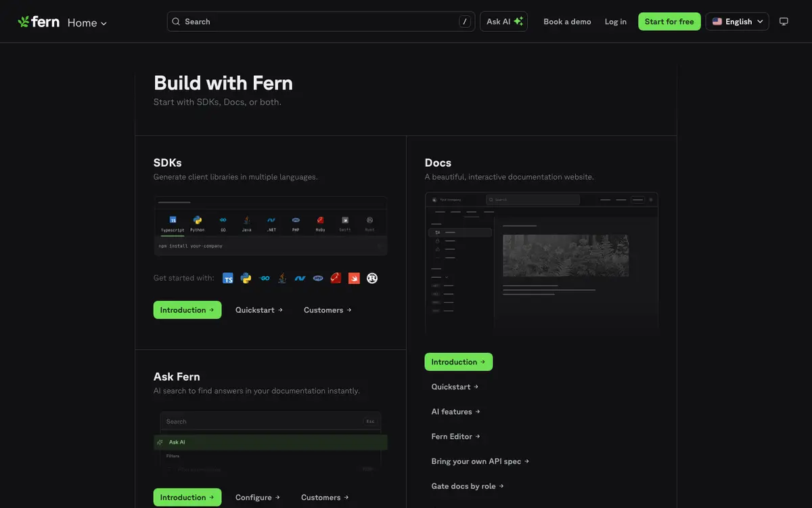The image size is (812, 508).
Task: Select the Typescript tab in SDK preview
Action: click(173, 224)
